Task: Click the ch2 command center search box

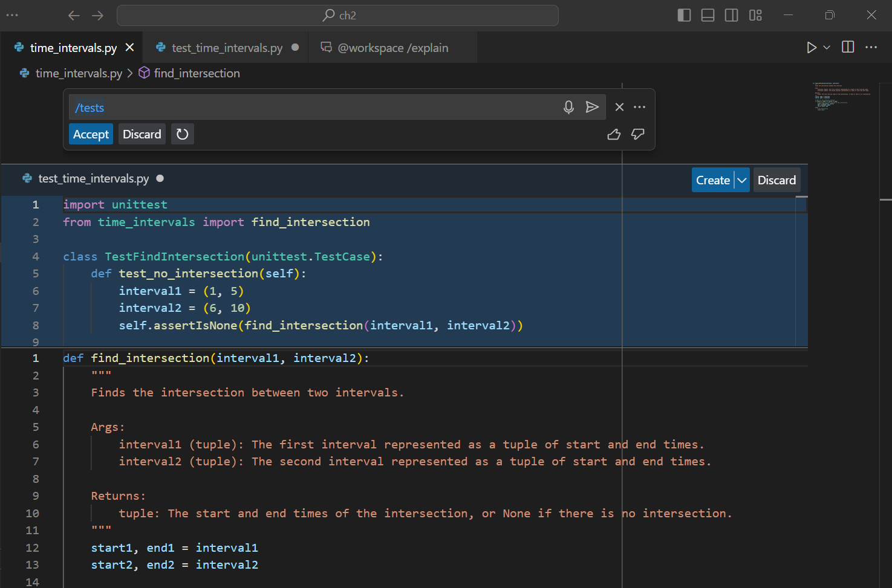Action: 337,15
